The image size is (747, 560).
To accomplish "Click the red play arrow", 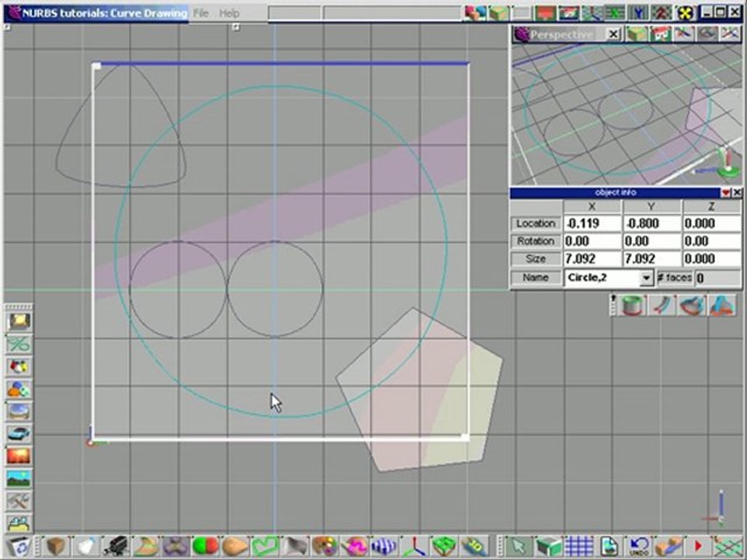I will 697,546.
